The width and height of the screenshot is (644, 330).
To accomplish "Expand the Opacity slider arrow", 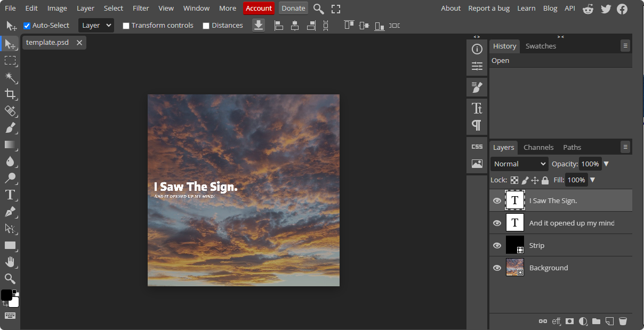I will (606, 164).
